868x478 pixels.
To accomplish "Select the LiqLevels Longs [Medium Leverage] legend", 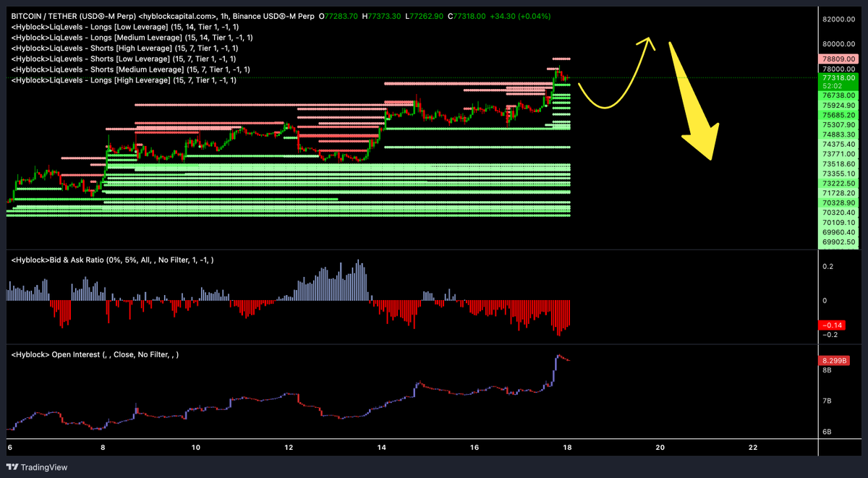I will coord(132,37).
